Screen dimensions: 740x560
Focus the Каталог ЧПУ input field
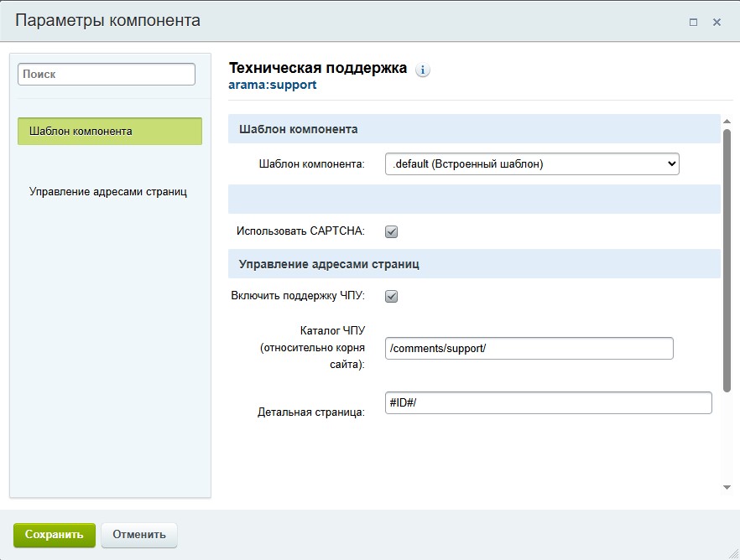tap(528, 348)
